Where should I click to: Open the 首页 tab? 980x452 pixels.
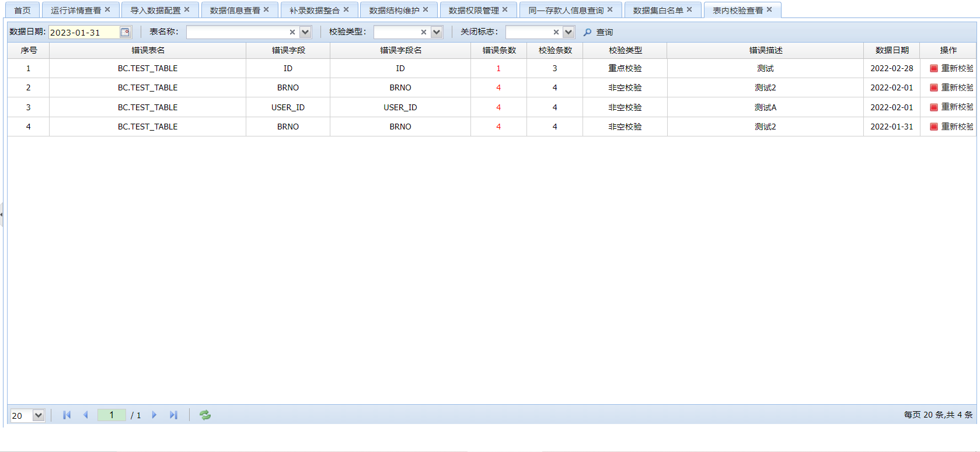(23, 10)
